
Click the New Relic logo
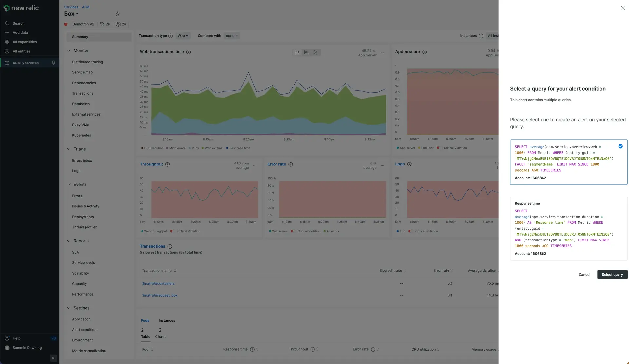pyautogui.click(x=21, y=8)
